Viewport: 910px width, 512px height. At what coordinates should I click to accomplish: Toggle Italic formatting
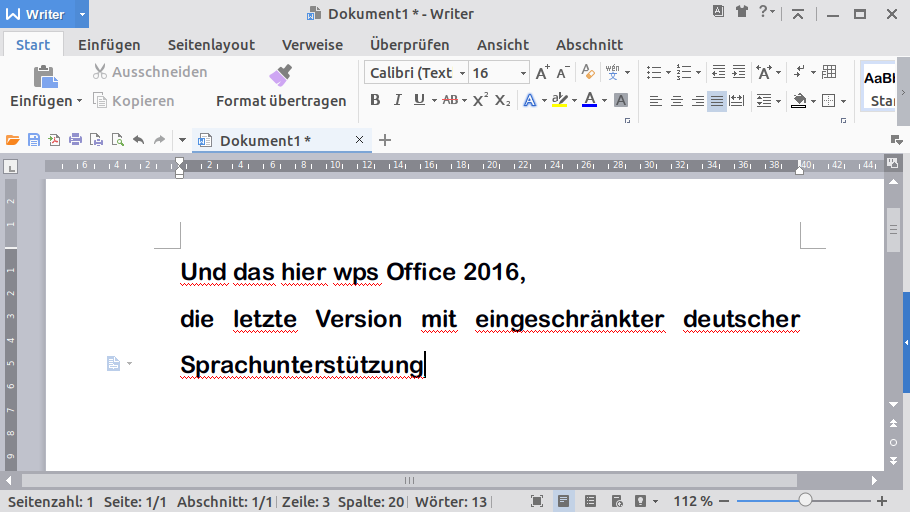tap(398, 100)
